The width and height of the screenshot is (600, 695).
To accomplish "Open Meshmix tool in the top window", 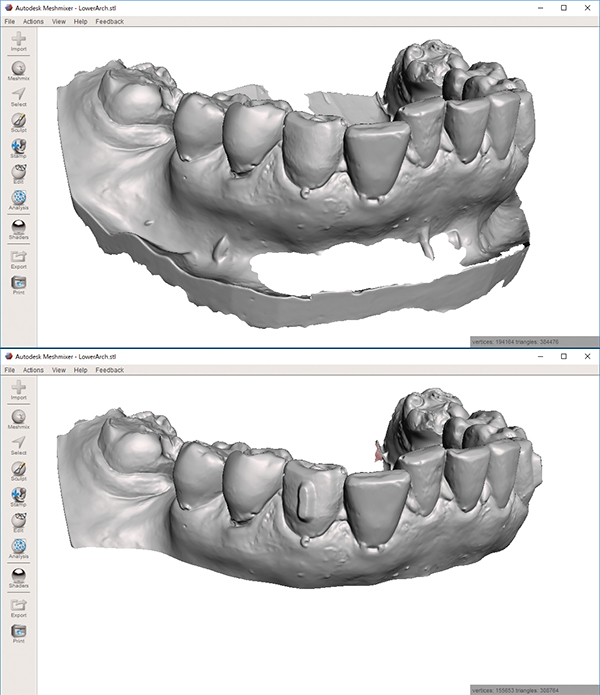I will pos(19,70).
